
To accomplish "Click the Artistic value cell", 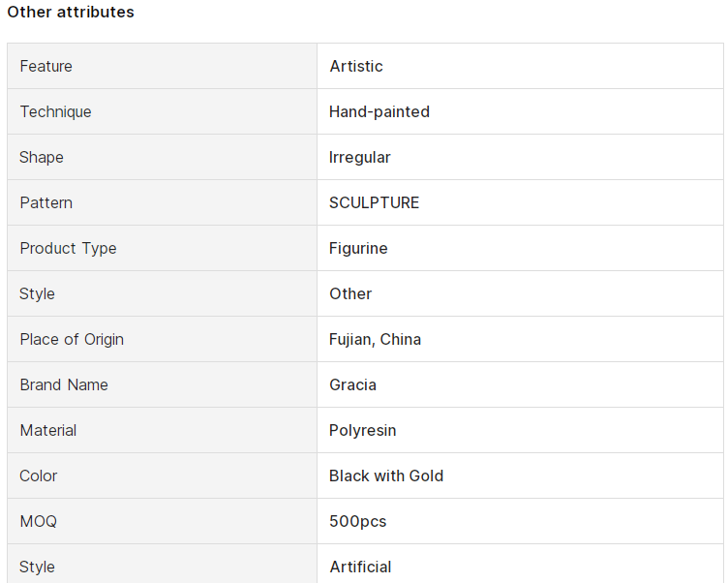I will click(x=520, y=66).
